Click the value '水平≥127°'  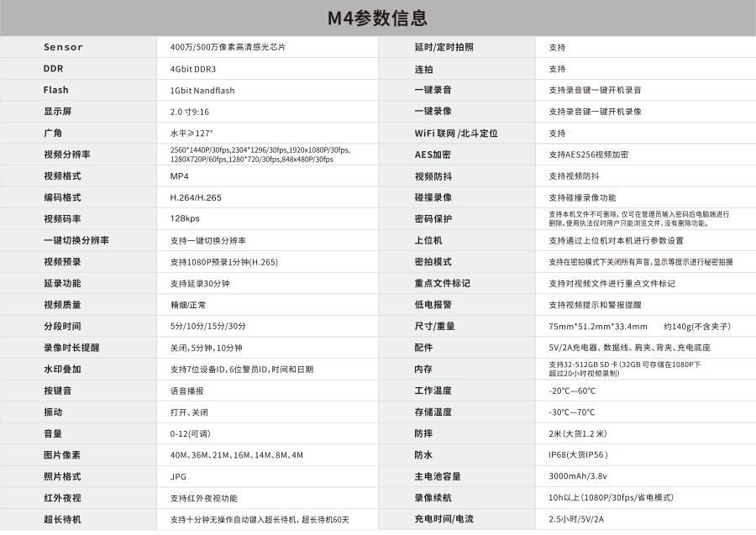coord(192,133)
